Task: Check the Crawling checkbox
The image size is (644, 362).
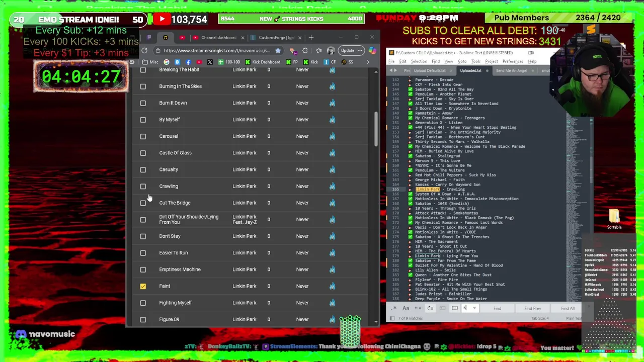Action: pos(143,187)
